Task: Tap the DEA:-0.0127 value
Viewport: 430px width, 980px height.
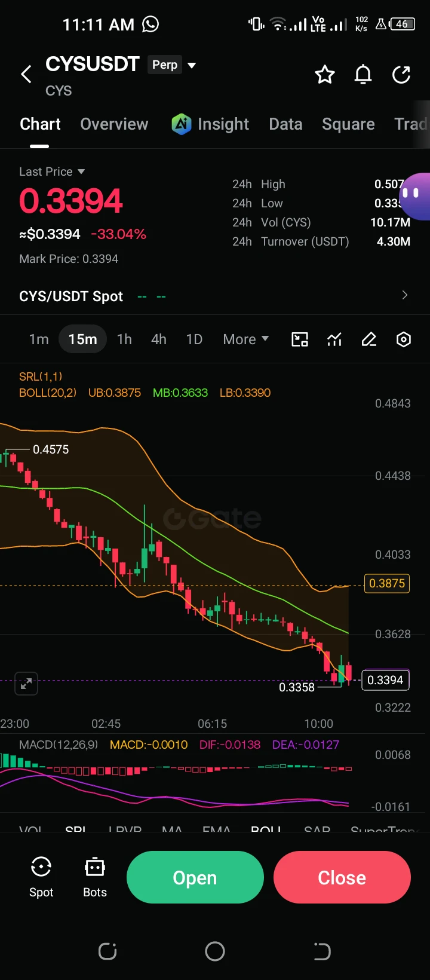Action: [306, 745]
